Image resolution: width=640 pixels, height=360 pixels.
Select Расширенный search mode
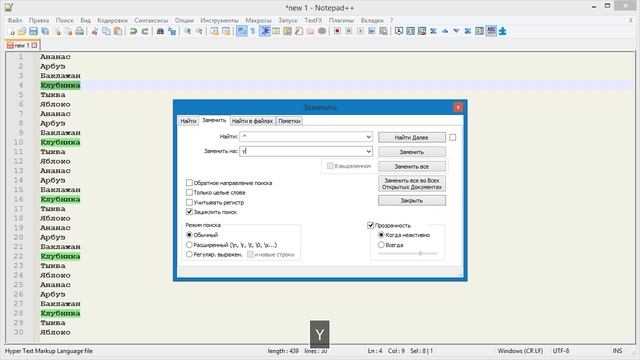coord(189,245)
